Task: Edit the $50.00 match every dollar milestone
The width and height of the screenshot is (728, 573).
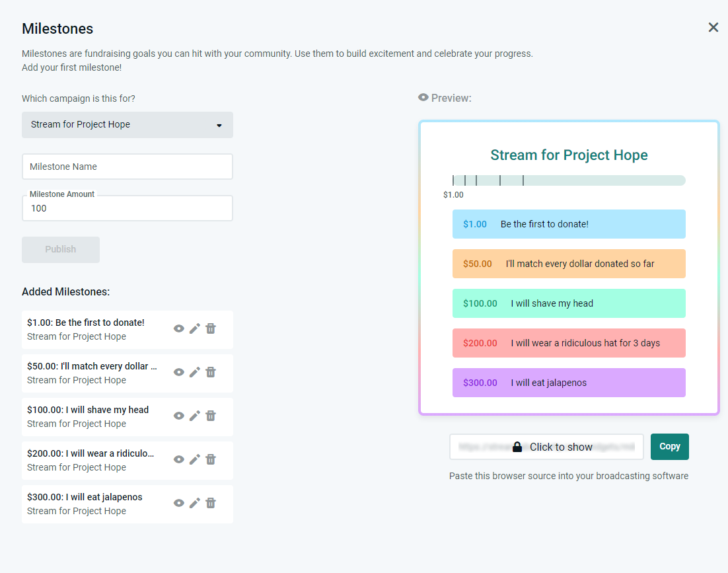Action: 195,372
